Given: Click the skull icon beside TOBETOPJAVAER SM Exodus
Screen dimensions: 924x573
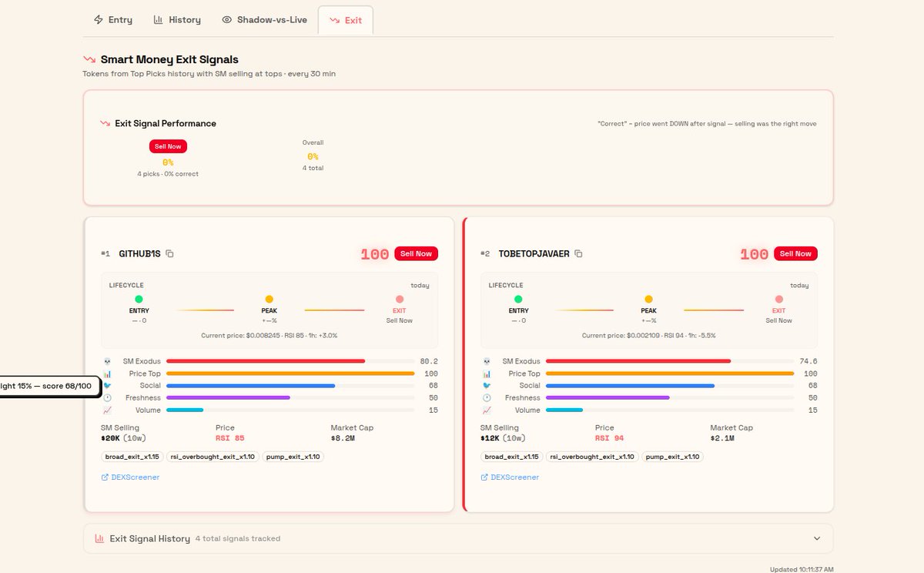Looking at the screenshot, I should coord(487,361).
